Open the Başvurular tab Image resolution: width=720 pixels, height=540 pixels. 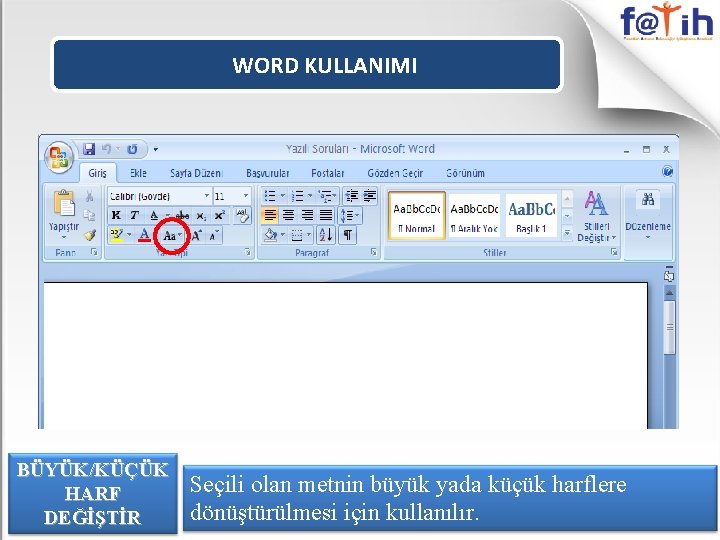pyautogui.click(x=268, y=173)
